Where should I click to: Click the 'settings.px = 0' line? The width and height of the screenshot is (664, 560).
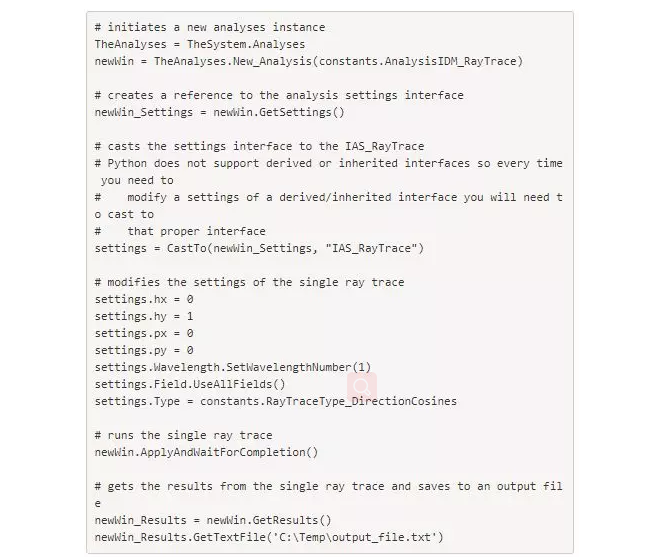[x=144, y=333]
